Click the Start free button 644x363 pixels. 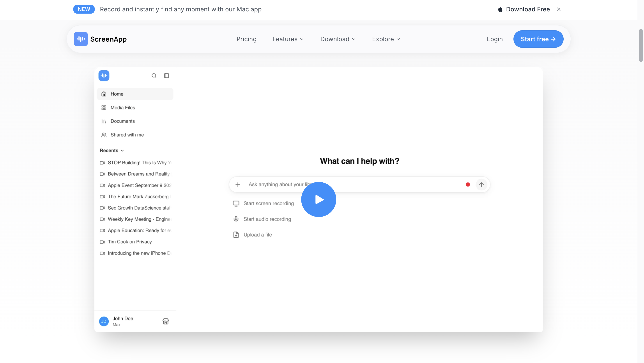(x=538, y=39)
